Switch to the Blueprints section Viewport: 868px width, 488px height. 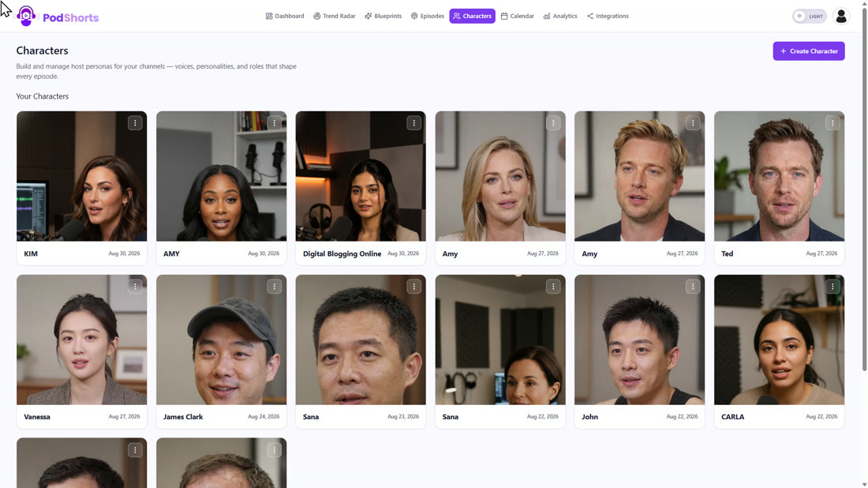click(x=383, y=16)
